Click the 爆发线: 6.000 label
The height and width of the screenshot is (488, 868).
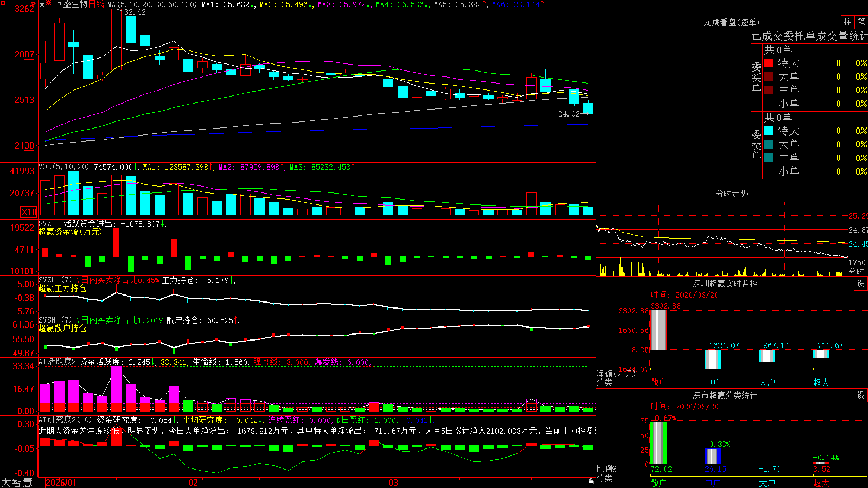(x=342, y=362)
